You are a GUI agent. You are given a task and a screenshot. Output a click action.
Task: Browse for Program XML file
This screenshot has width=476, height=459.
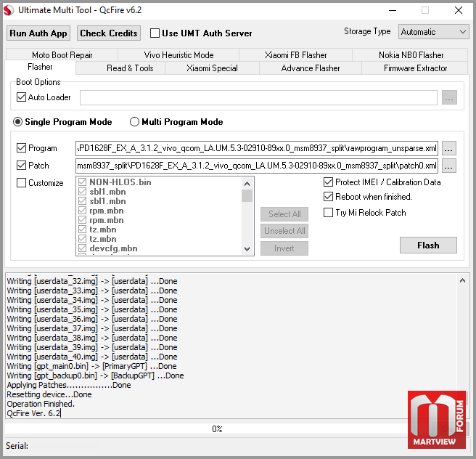449,148
